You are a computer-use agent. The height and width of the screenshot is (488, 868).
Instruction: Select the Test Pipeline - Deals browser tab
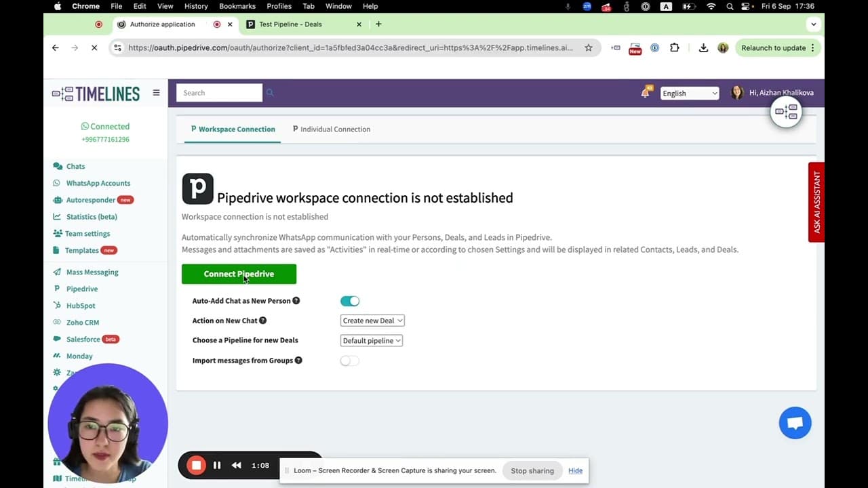pos(292,23)
